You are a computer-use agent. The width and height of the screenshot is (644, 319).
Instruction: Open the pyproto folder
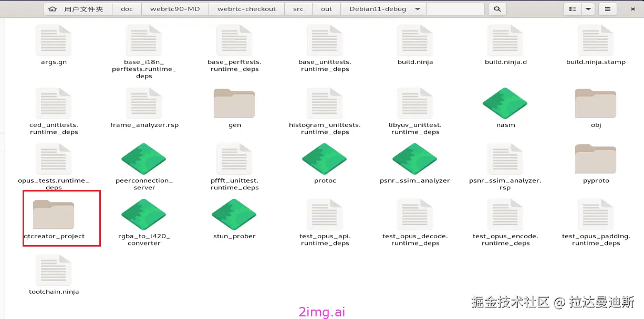[596, 159]
